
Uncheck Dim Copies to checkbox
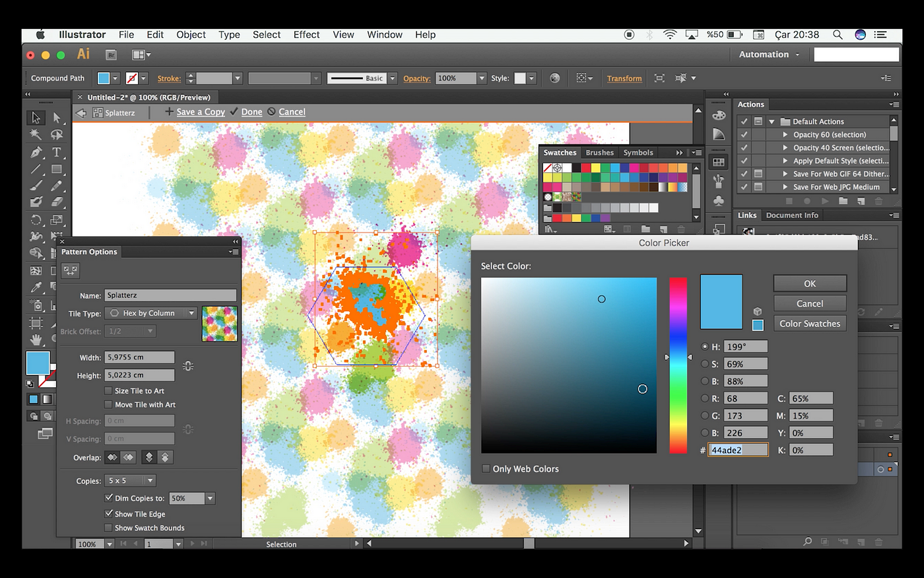(x=108, y=498)
